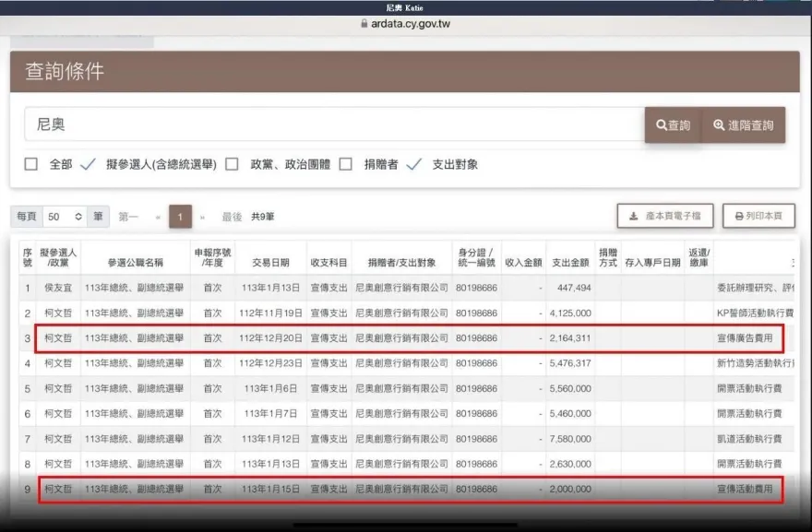
Task: Click next page » arrow
Action: point(203,217)
